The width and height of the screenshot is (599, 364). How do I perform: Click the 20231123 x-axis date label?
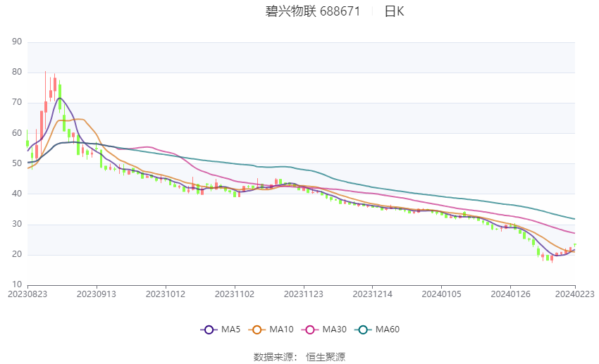(304, 294)
